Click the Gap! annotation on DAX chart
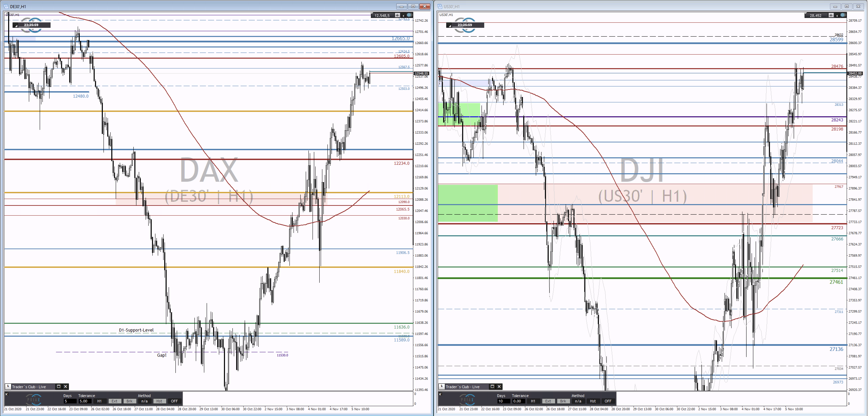868x416 pixels. click(162, 355)
